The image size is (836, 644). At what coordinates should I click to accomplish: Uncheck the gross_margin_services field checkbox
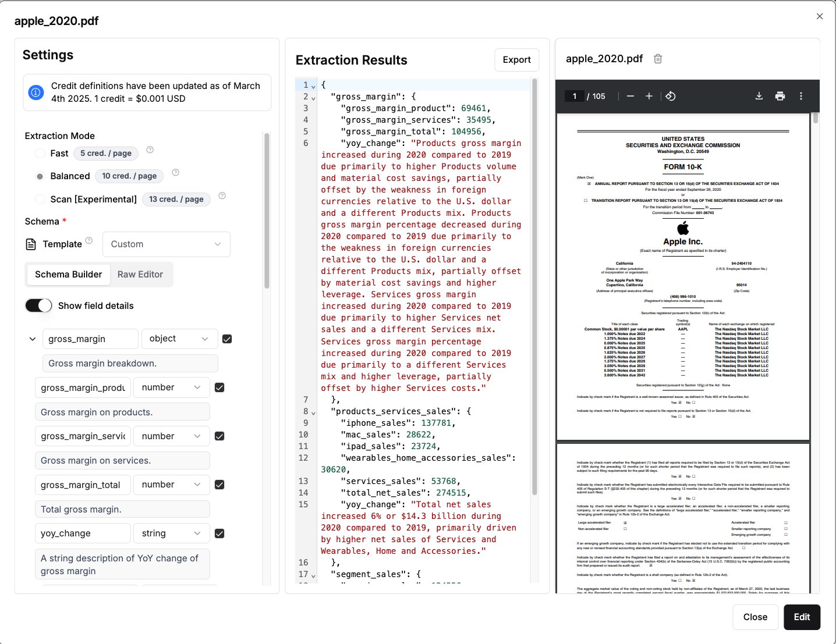[x=219, y=436]
